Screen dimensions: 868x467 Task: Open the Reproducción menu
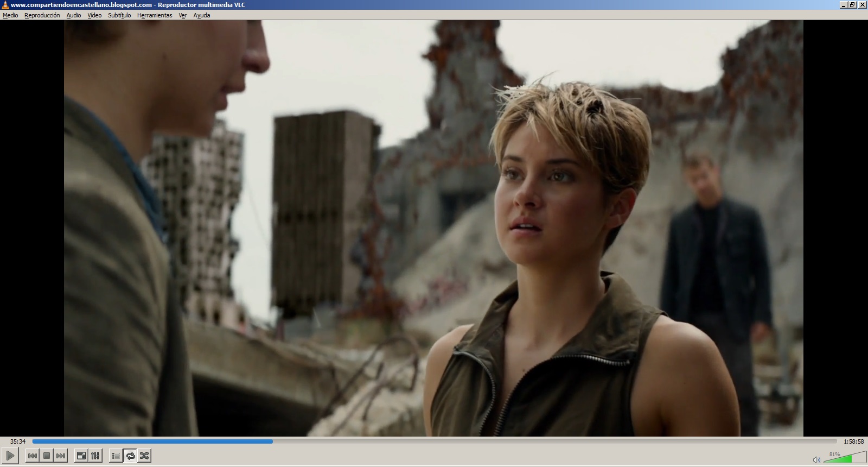(x=42, y=15)
